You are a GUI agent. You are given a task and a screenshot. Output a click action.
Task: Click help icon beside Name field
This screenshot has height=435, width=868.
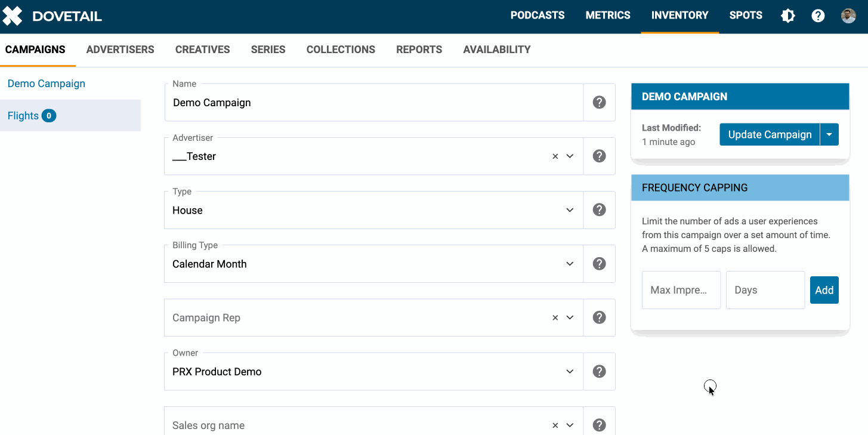click(x=599, y=103)
